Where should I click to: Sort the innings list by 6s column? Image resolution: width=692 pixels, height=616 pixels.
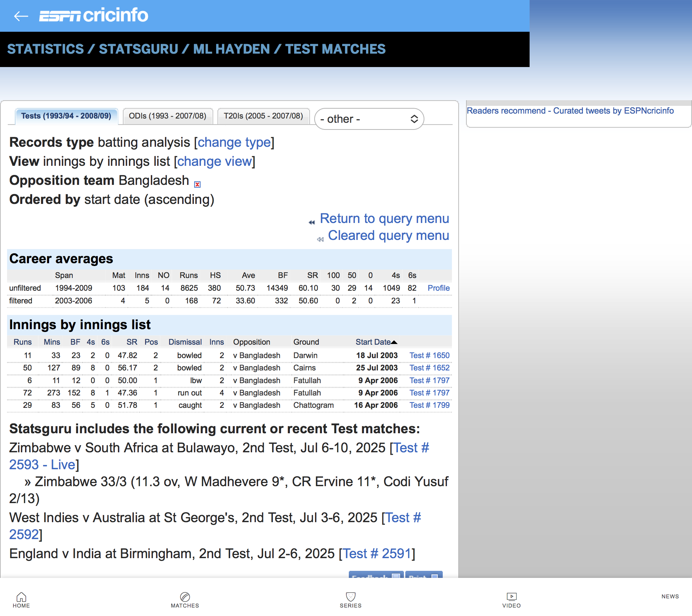[x=105, y=342]
